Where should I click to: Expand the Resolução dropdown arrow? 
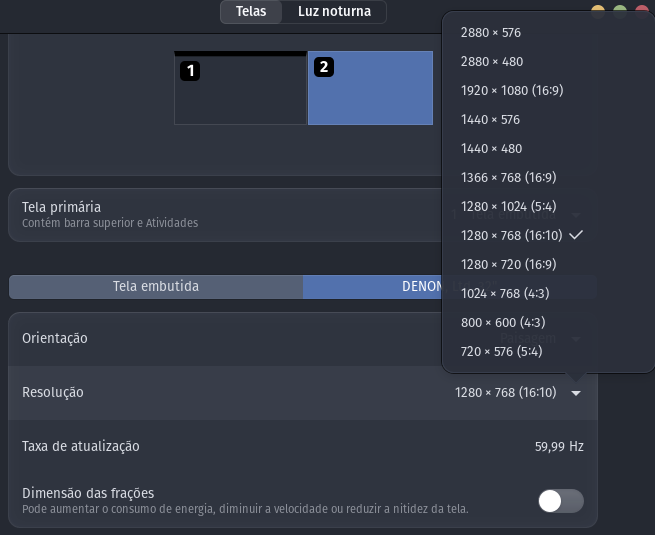pyautogui.click(x=576, y=393)
